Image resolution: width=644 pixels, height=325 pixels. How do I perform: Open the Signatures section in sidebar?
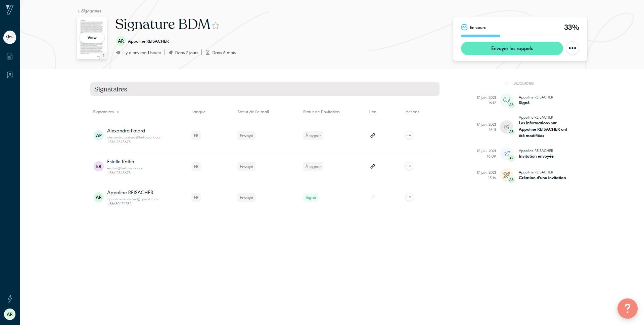pyautogui.click(x=10, y=37)
